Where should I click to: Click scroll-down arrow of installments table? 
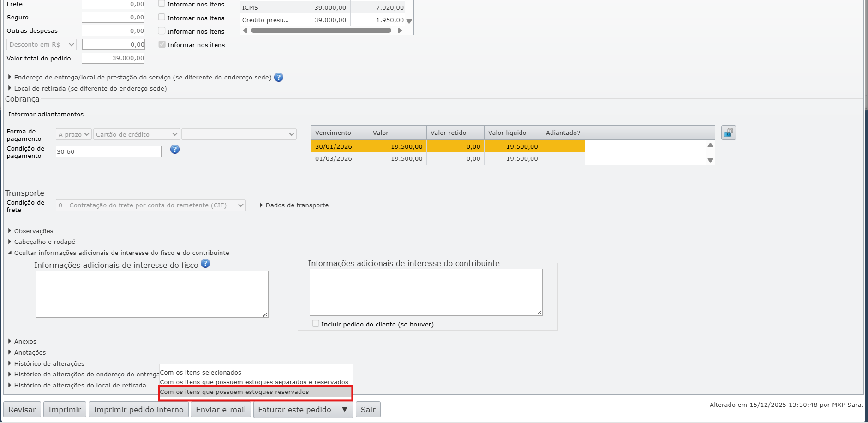pos(710,160)
